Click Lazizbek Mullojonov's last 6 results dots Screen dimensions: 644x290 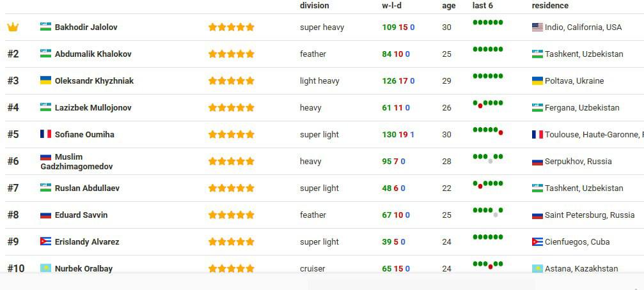click(x=488, y=103)
